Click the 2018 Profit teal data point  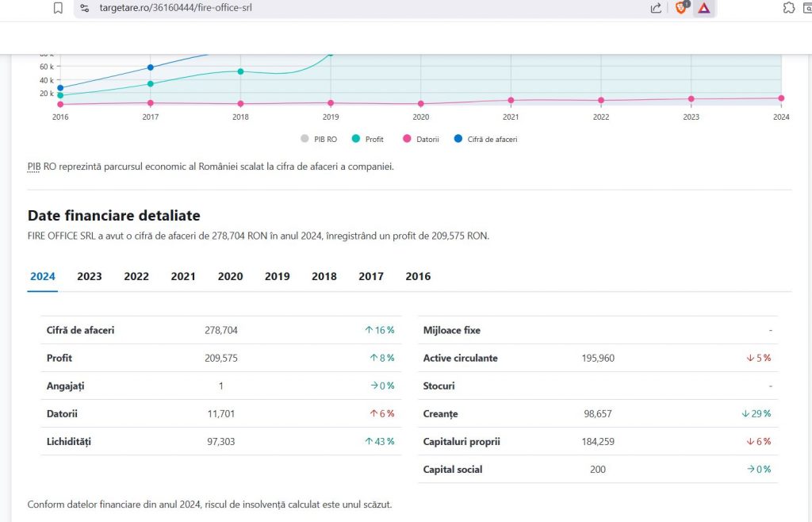click(x=240, y=71)
